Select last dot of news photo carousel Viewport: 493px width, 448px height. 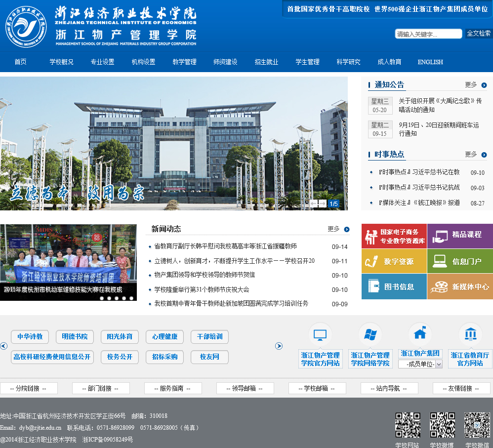(131, 298)
